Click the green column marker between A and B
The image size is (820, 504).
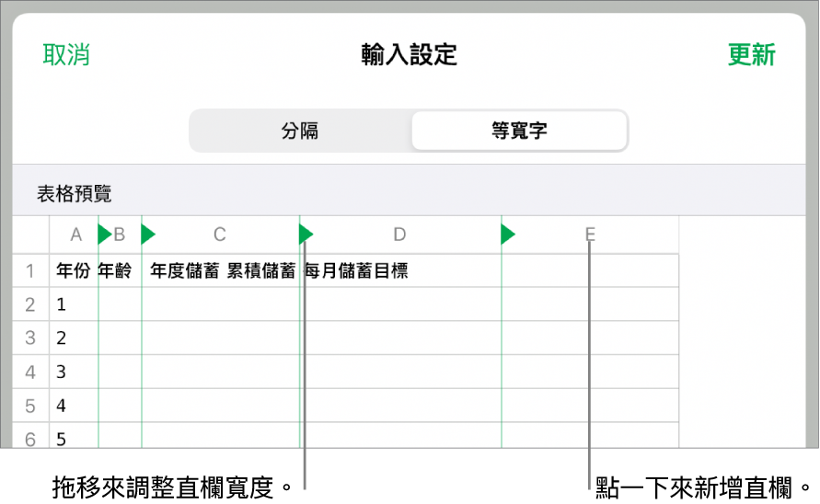point(105,235)
